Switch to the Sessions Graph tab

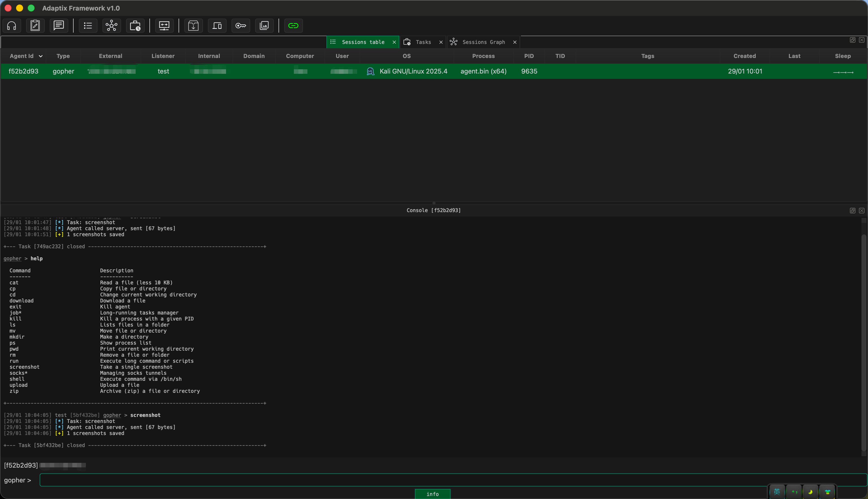483,42
